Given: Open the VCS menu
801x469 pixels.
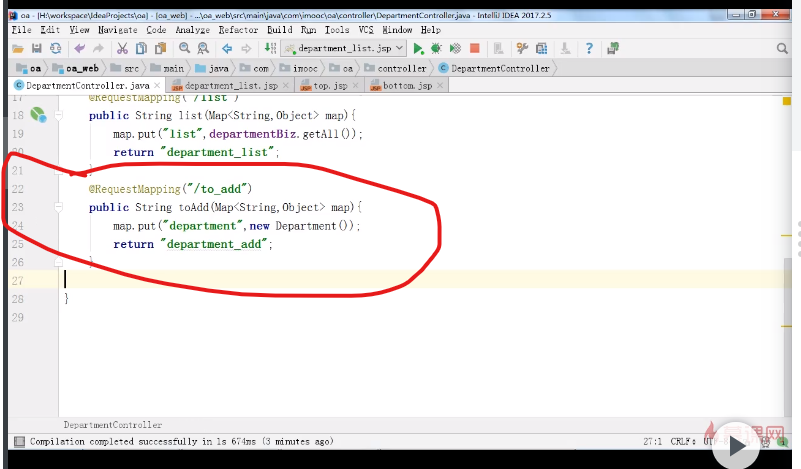Looking at the screenshot, I should (366, 30).
